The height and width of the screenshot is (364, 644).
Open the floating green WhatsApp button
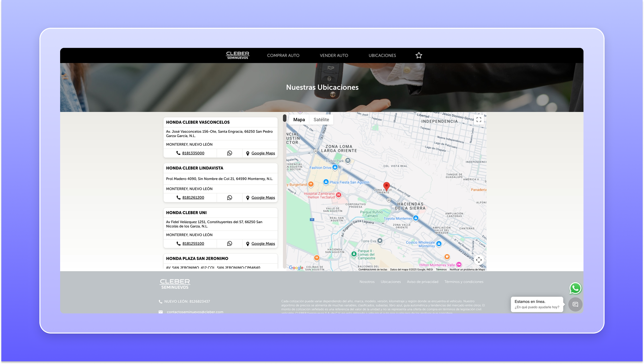[575, 288]
